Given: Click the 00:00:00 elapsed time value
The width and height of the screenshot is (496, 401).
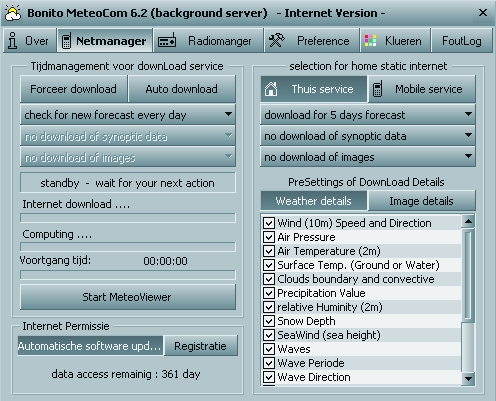Looking at the screenshot, I should (x=165, y=261).
